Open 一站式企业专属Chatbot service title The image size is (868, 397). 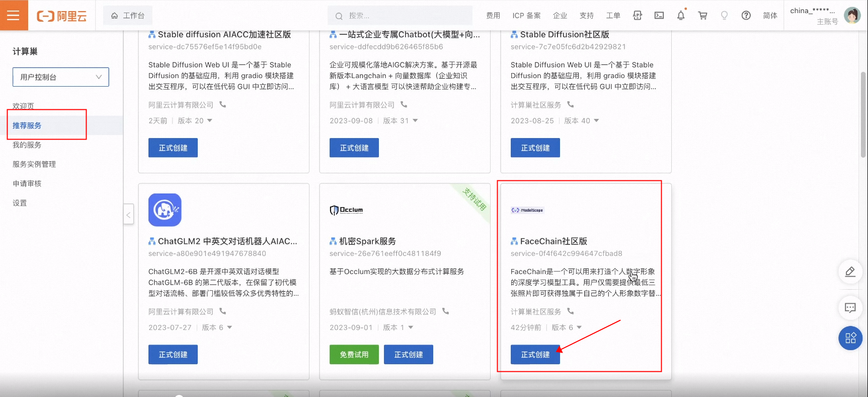pyautogui.click(x=410, y=34)
